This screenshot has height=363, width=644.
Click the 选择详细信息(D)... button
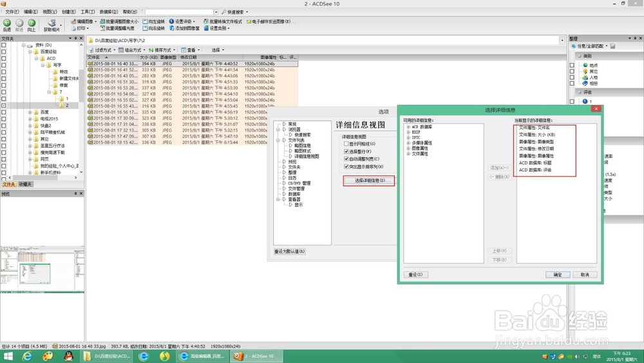click(369, 181)
